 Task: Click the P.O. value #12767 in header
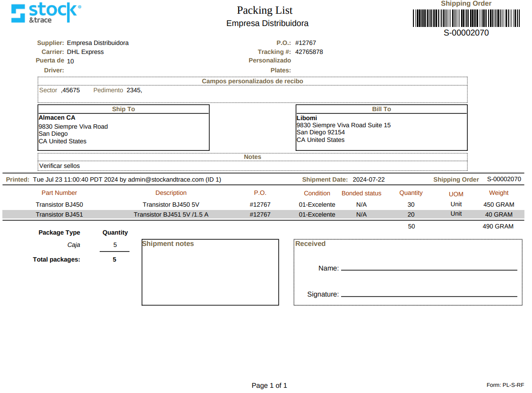[306, 43]
